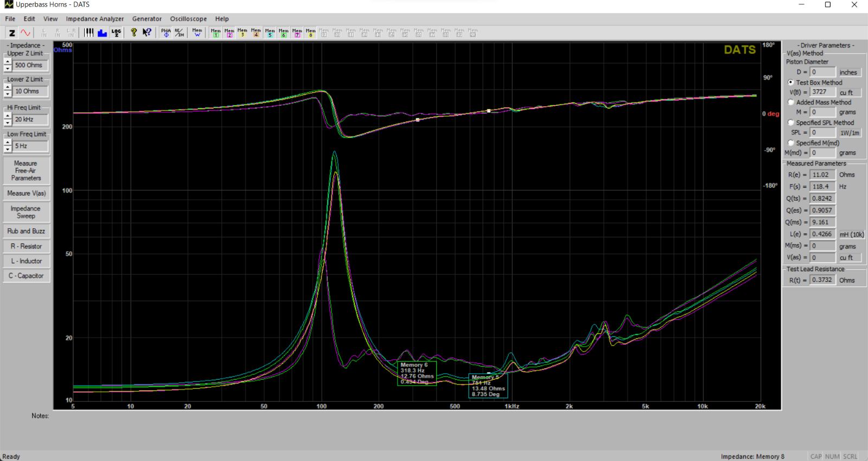Click the R(e) 11.02 value field
This screenshot has height=461, width=868.
pyautogui.click(x=822, y=175)
